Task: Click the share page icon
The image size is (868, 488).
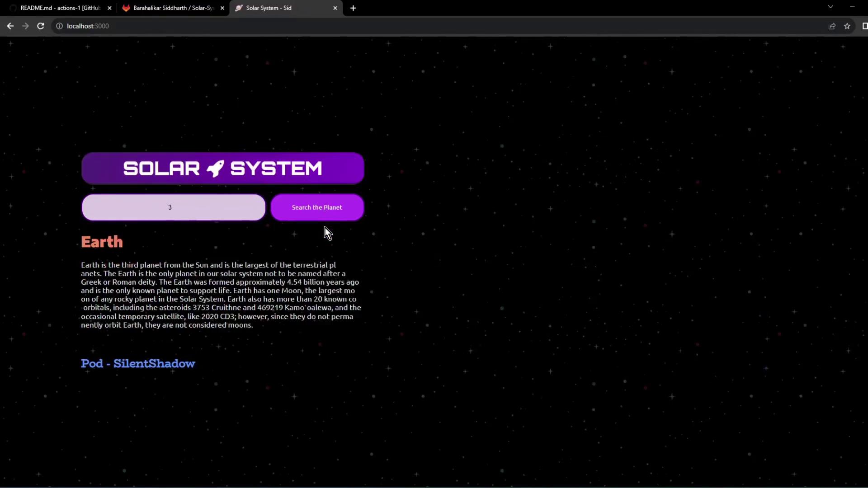Action: click(832, 26)
